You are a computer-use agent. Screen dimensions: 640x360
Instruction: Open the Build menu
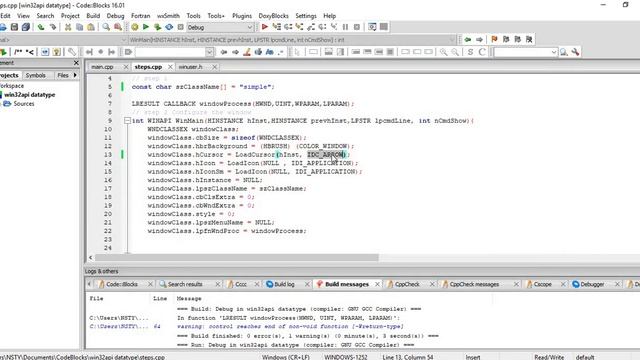pyautogui.click(x=93, y=16)
